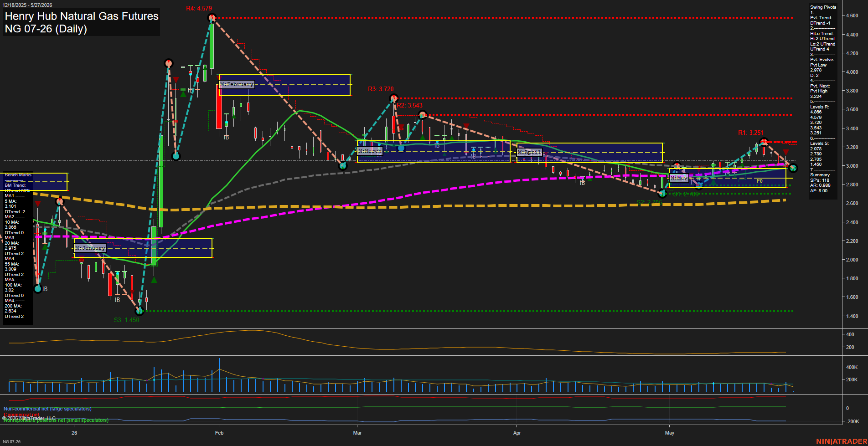868x446 pixels.
Task: Click the R1: 3.251 resistance label
Action: coord(751,133)
